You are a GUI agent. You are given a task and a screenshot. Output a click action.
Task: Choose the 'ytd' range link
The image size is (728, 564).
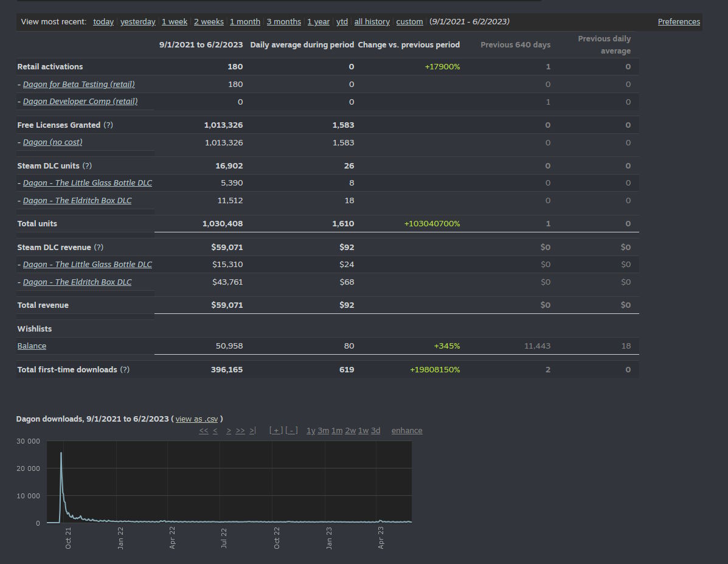pyautogui.click(x=342, y=22)
